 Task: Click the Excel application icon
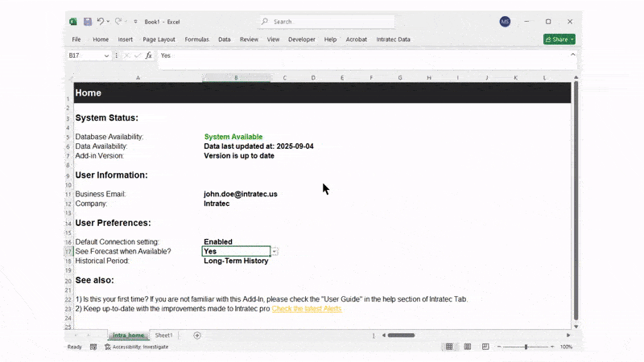(73, 22)
